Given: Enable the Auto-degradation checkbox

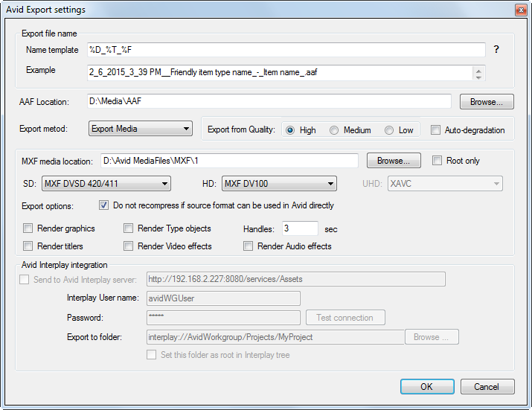Looking at the screenshot, I should 435,130.
